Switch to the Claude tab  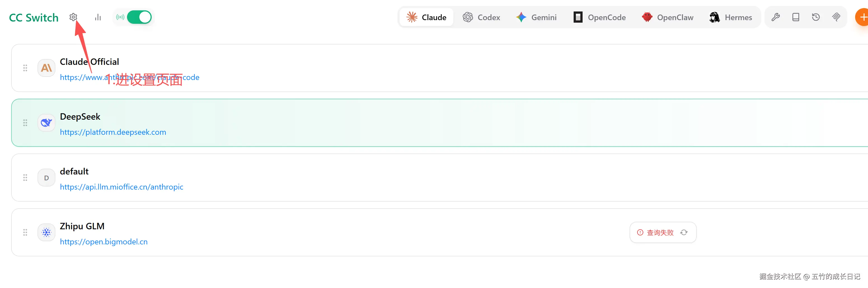426,17
